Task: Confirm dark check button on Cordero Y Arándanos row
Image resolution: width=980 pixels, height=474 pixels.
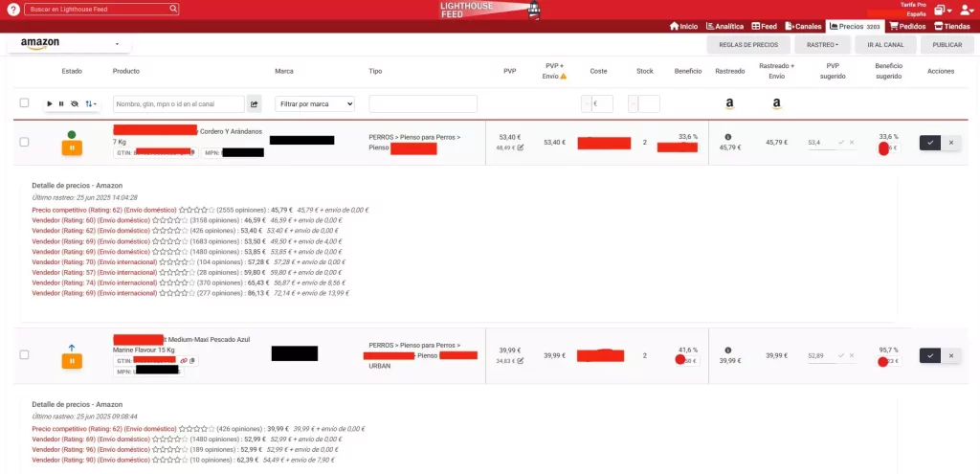Action: 930,143
